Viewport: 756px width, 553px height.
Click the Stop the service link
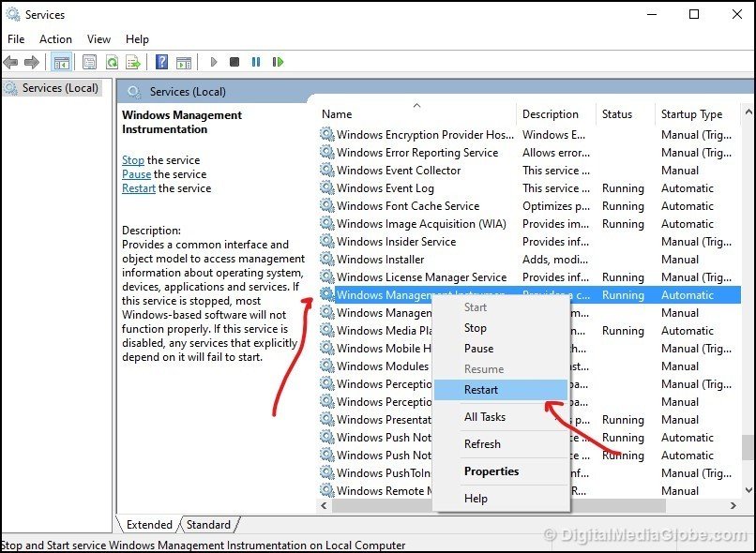(x=132, y=160)
